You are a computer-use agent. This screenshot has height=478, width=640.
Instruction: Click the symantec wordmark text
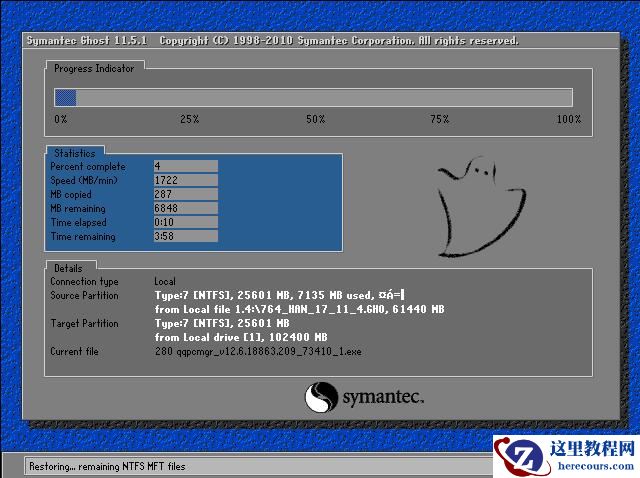pyautogui.click(x=383, y=398)
